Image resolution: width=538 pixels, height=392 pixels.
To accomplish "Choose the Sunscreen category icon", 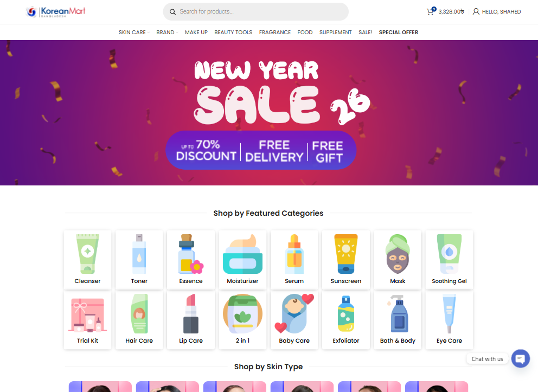I will (x=346, y=254).
